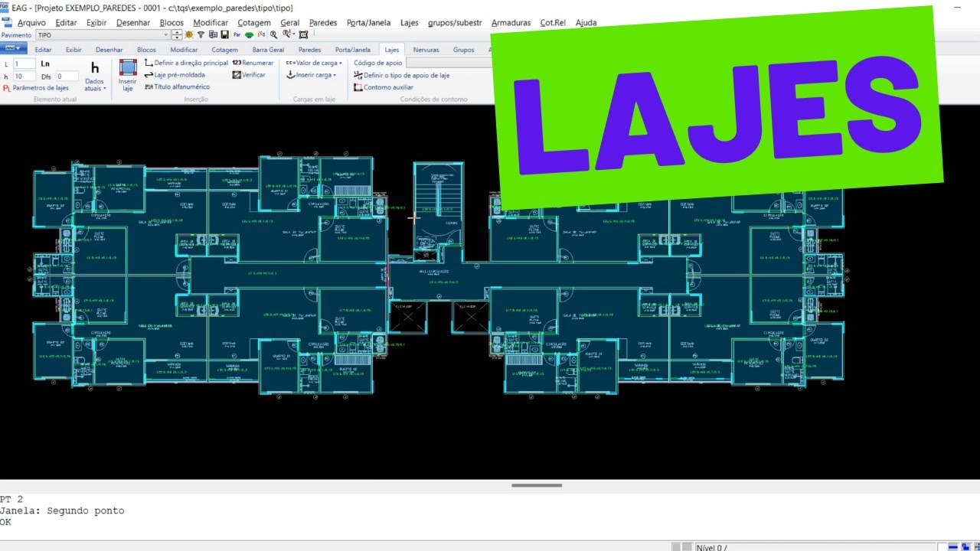The width and height of the screenshot is (980, 551).
Task: Save the drawing with the floppy disk icon
Action: (x=224, y=34)
